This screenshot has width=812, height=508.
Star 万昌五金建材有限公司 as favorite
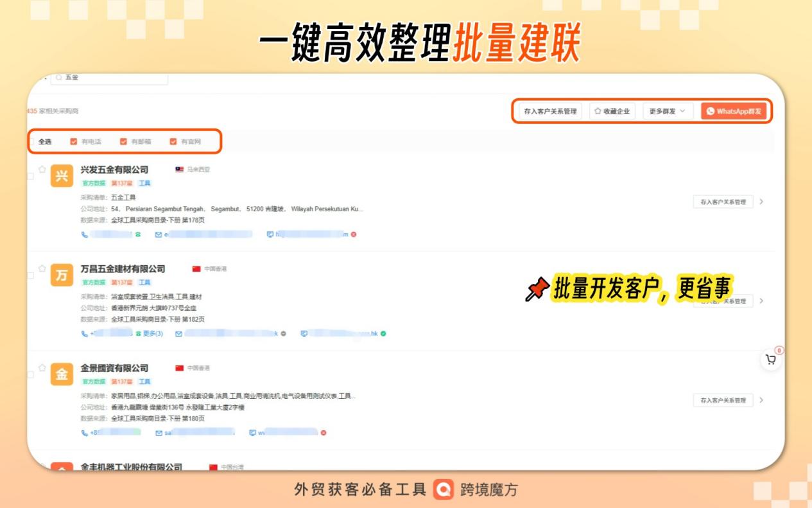pyautogui.click(x=42, y=268)
